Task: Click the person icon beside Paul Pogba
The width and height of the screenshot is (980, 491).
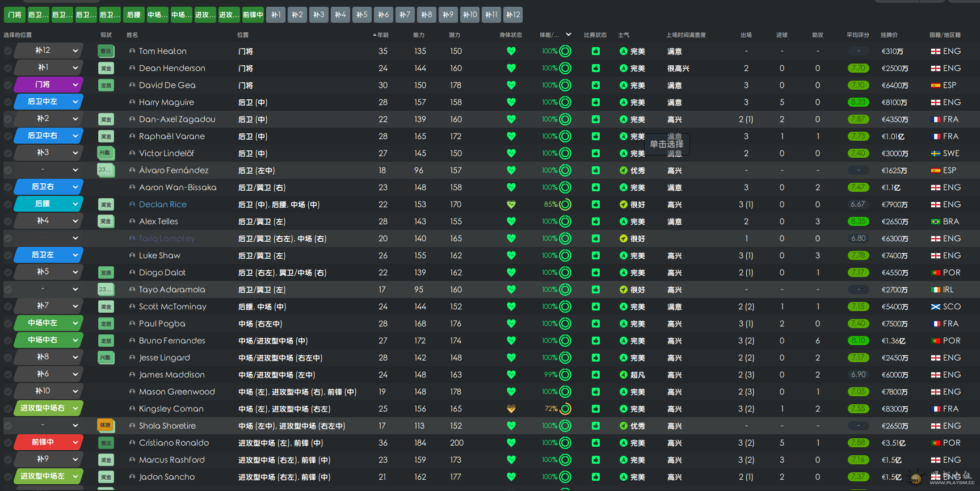Action: click(x=132, y=324)
